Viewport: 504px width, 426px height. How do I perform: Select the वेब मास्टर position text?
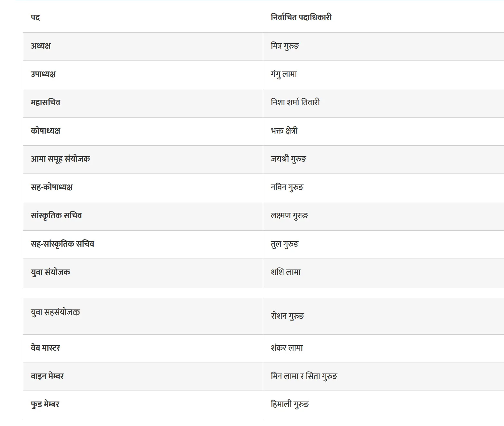pos(45,348)
